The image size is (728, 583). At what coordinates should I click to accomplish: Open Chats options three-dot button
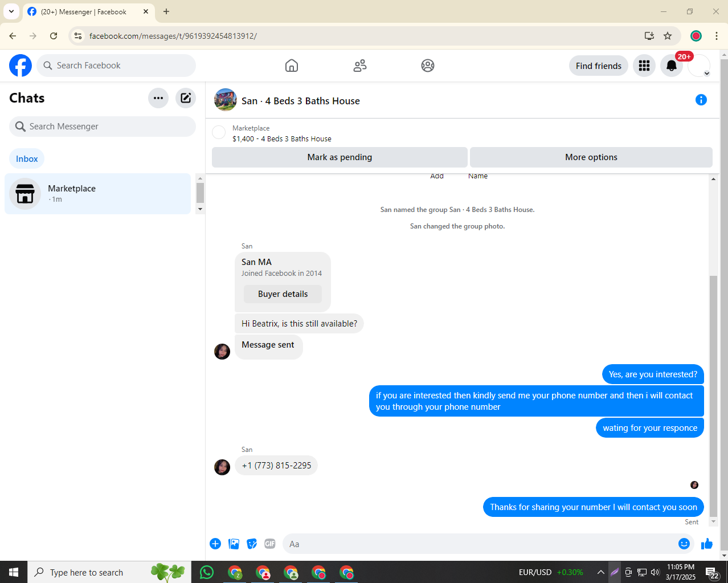(x=158, y=98)
